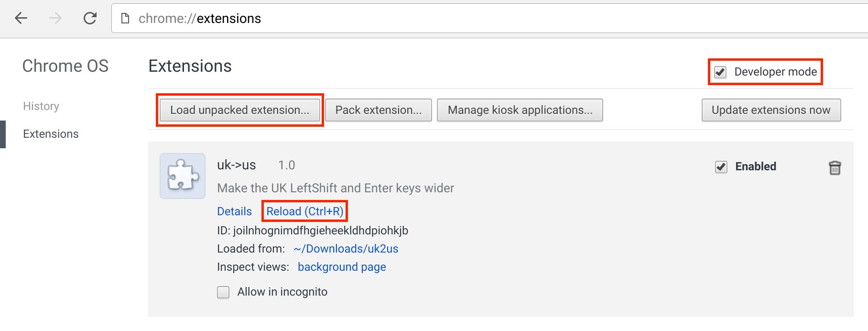Click Load unpacked extension
The width and height of the screenshot is (868, 331).
(239, 110)
